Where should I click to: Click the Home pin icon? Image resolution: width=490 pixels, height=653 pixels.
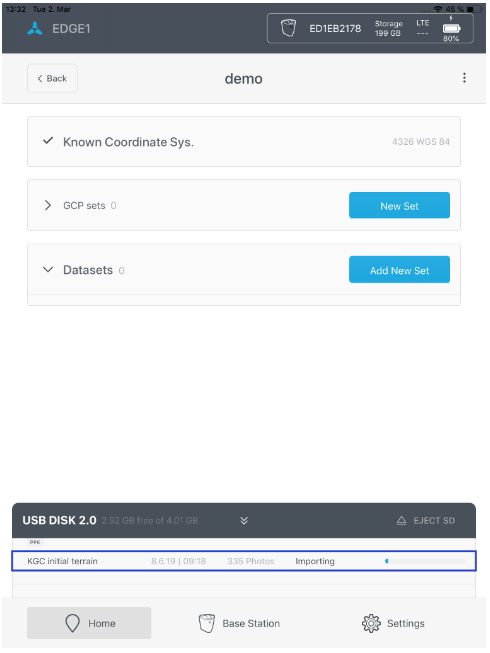point(72,623)
